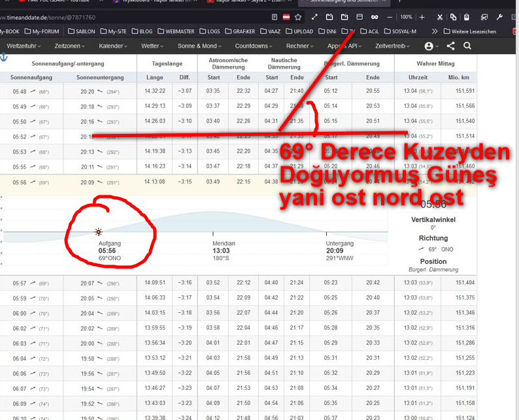The width and height of the screenshot is (519, 420).
Task: Zoom in with the plus button
Action: pyautogui.click(x=422, y=17)
